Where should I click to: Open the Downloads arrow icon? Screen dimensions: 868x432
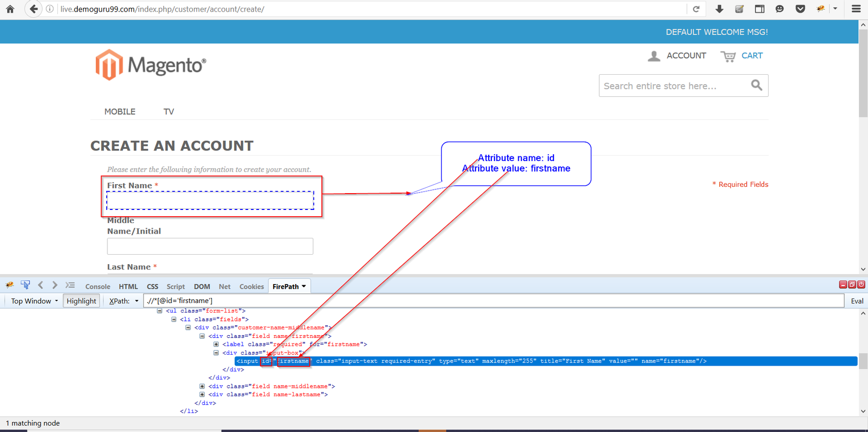click(719, 9)
